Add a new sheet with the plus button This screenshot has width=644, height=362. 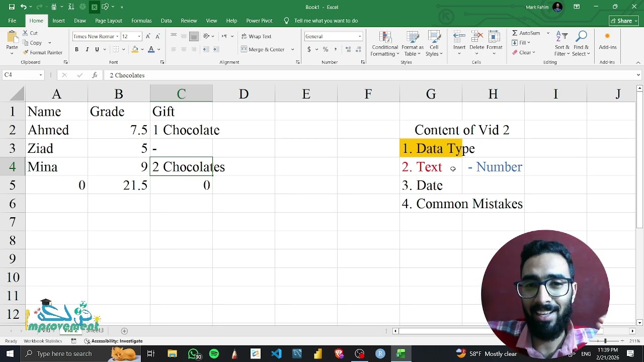tap(124, 331)
